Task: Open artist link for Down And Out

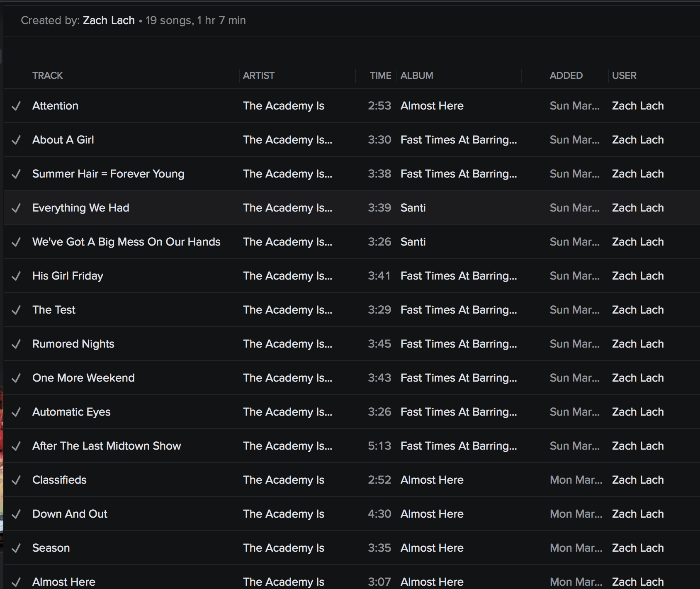Action: [284, 514]
